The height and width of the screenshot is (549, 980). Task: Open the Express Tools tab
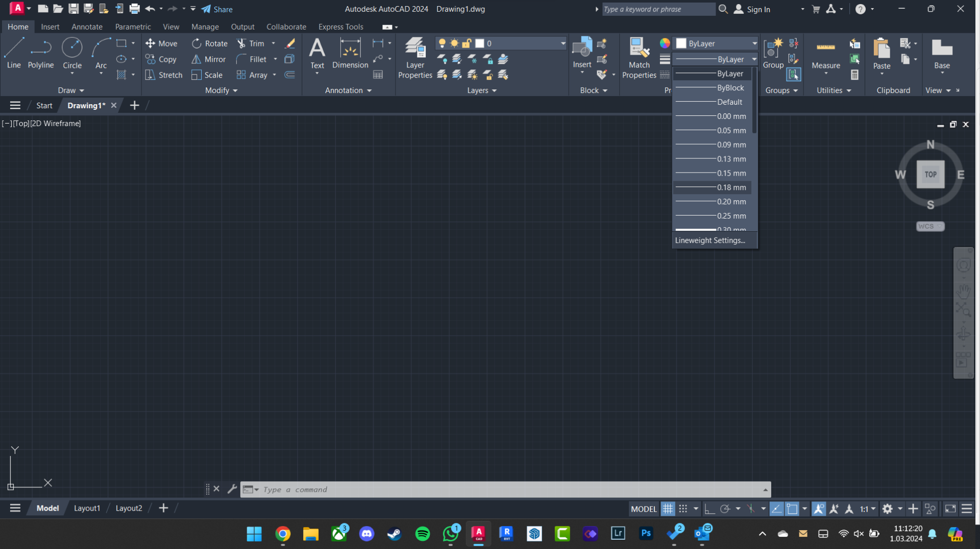point(340,27)
